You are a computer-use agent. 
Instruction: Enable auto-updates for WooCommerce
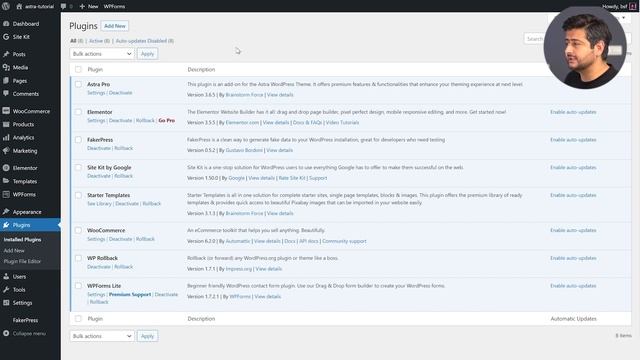[573, 230]
